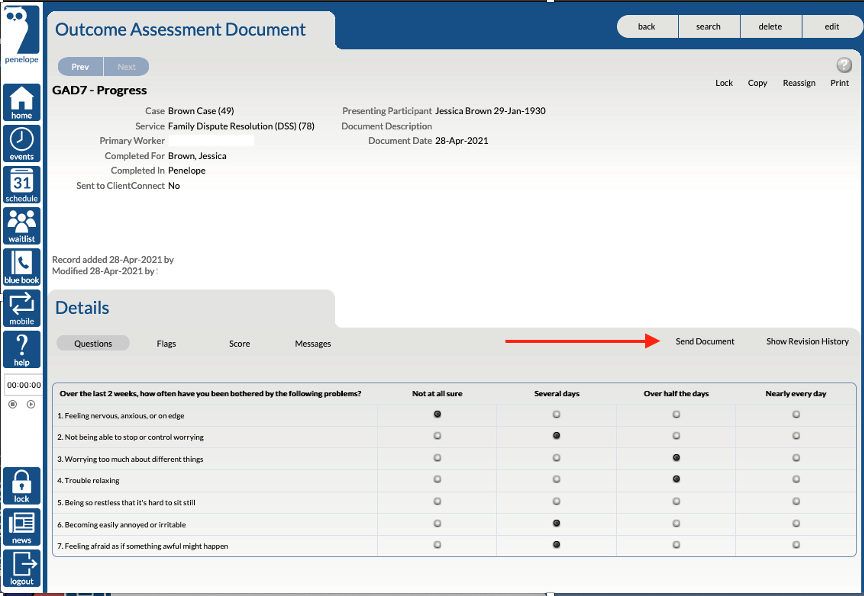Click the round help icon above Print
864x596 pixels.
tap(844, 65)
